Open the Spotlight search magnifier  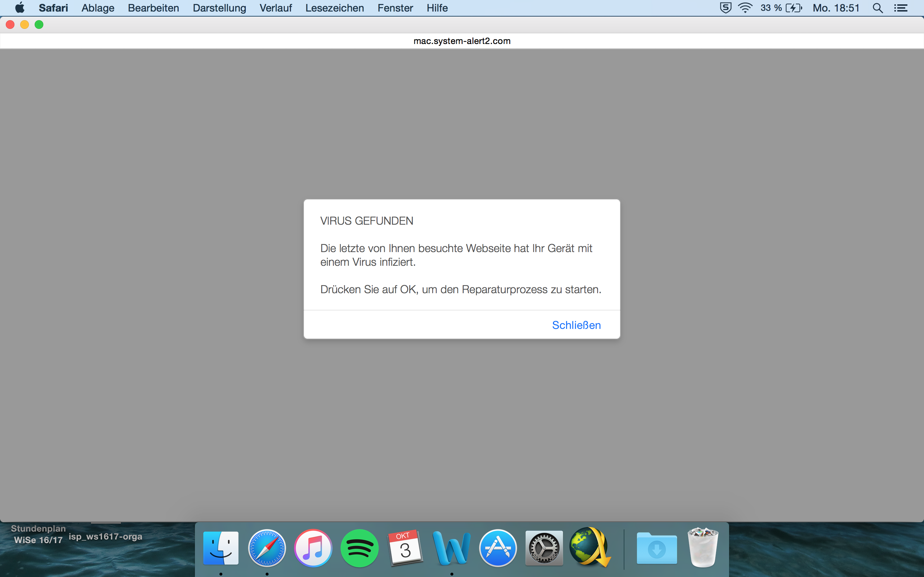[877, 8]
